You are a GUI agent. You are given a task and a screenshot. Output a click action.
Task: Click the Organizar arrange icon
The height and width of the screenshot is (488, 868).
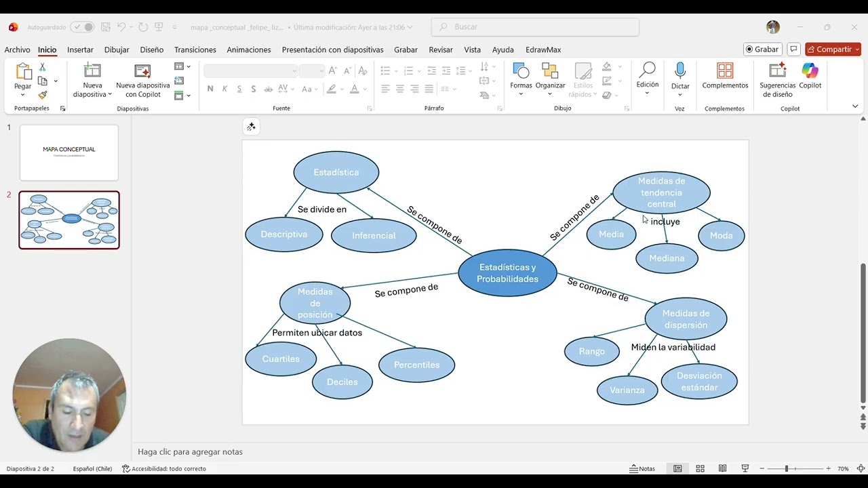550,71
